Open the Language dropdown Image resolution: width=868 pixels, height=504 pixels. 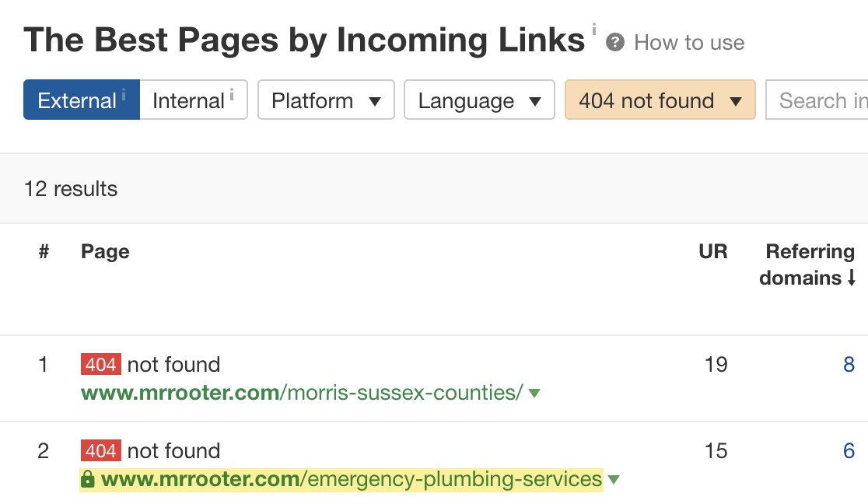478,100
